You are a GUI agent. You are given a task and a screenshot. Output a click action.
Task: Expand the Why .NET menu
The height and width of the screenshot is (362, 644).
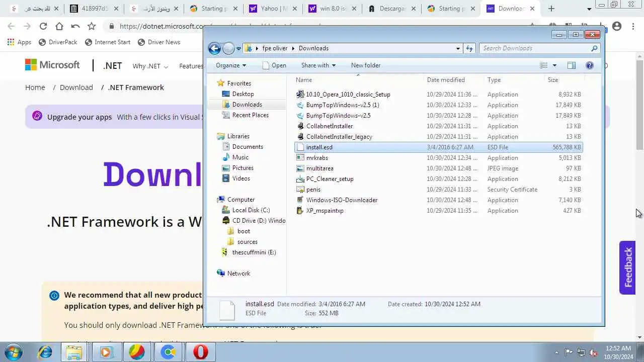tap(150, 66)
